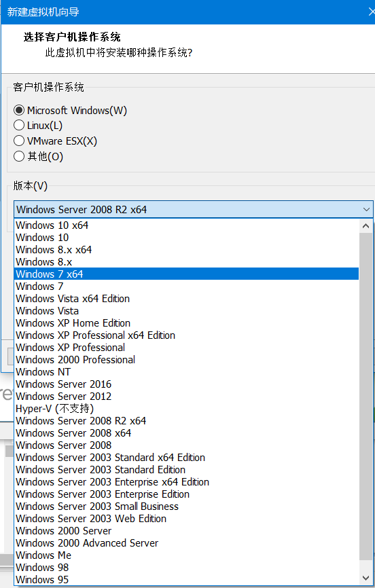The height and width of the screenshot is (588, 375).
Task: Choose the VMware ESX(X) radio option
Action: tap(19, 141)
